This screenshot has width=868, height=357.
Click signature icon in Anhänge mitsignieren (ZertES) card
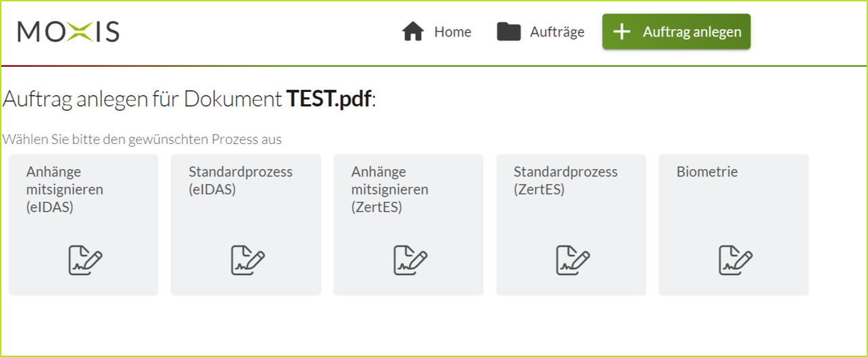coord(410,260)
